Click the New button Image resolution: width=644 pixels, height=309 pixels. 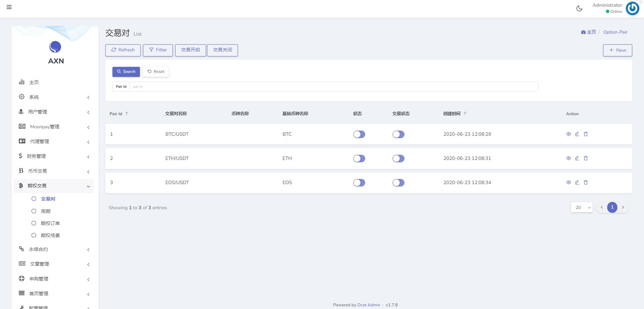click(617, 50)
